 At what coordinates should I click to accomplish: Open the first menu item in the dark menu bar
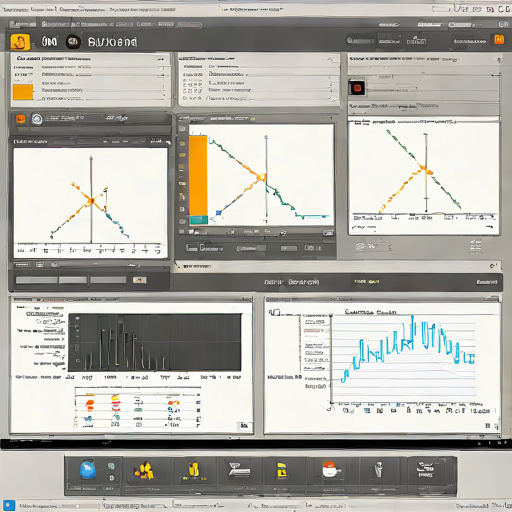click(x=22, y=24)
